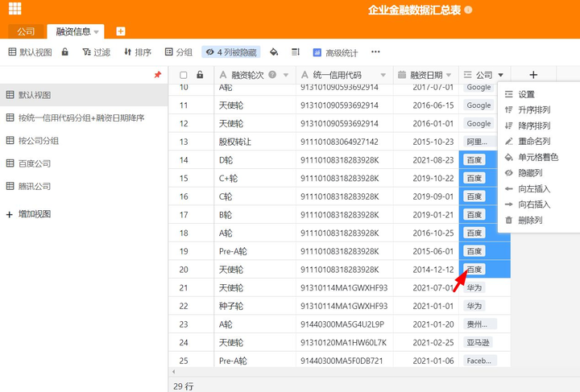Open 融资日期 column dropdown arrow
This screenshot has height=392, width=580.
click(x=449, y=75)
